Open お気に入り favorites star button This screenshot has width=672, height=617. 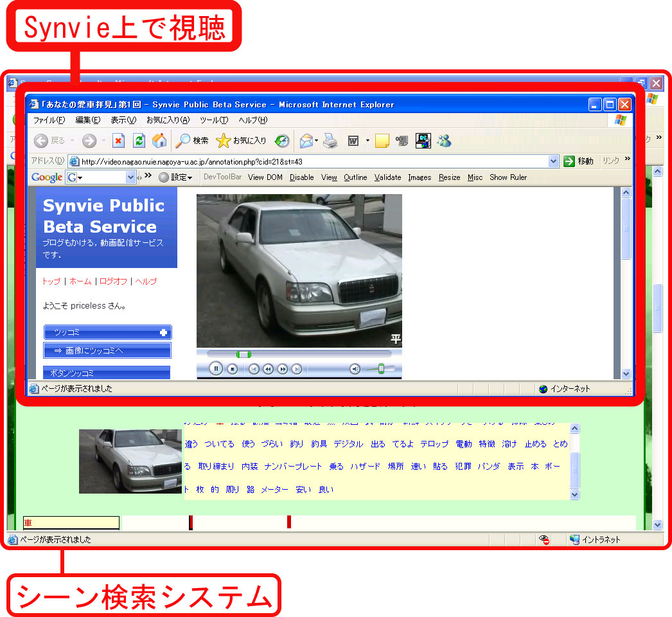241,141
